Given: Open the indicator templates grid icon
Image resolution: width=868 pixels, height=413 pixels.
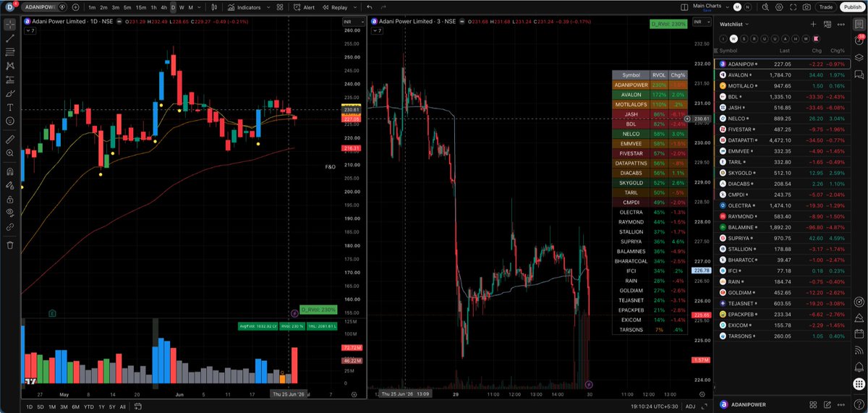Looking at the screenshot, I should click(281, 7).
